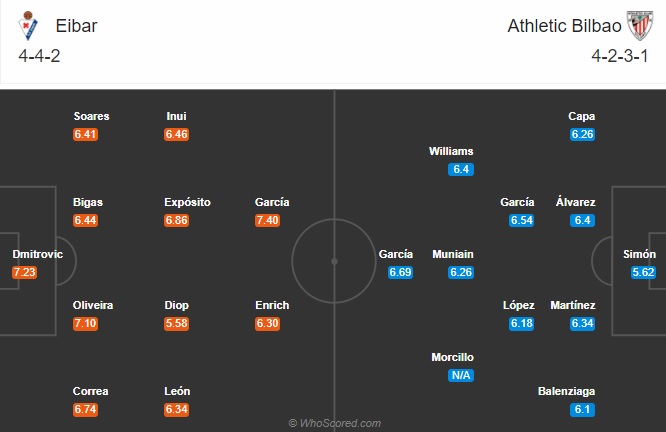Click Athletic Bilbao's 4-2-3-1 formation label

(x=620, y=56)
